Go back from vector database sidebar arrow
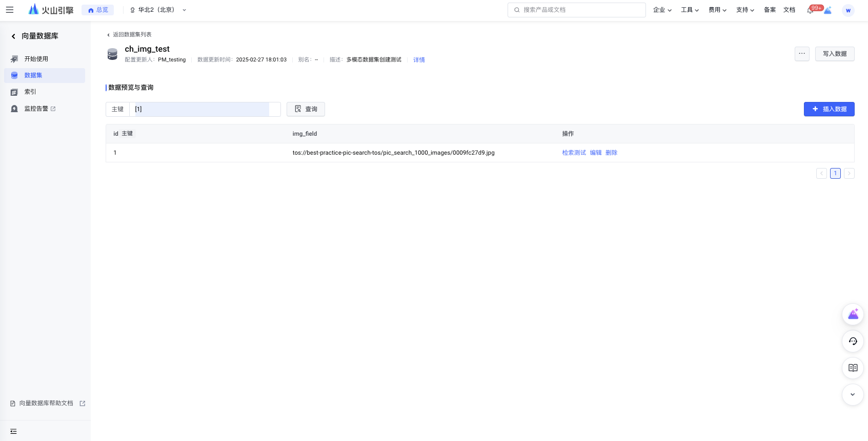Viewport: 868px width, 441px height. [x=13, y=36]
